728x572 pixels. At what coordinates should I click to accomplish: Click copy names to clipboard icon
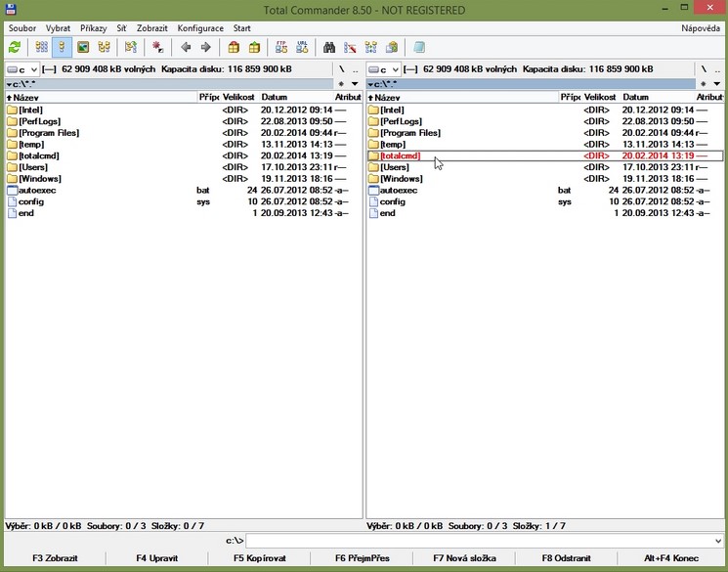(392, 47)
